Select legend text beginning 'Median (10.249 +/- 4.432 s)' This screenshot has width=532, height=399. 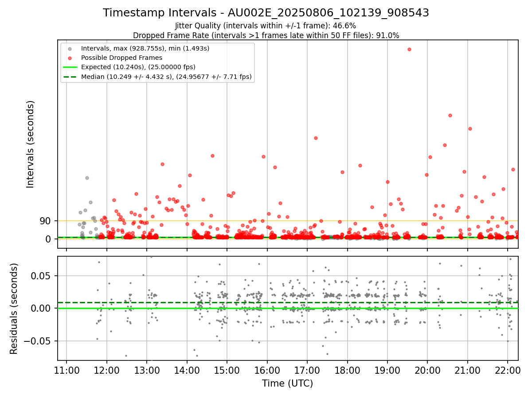[166, 77]
